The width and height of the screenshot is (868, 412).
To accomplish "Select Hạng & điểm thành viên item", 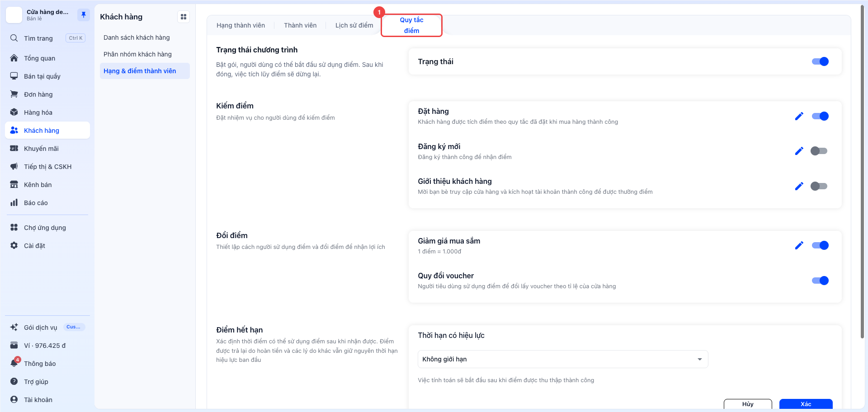I will [x=145, y=71].
